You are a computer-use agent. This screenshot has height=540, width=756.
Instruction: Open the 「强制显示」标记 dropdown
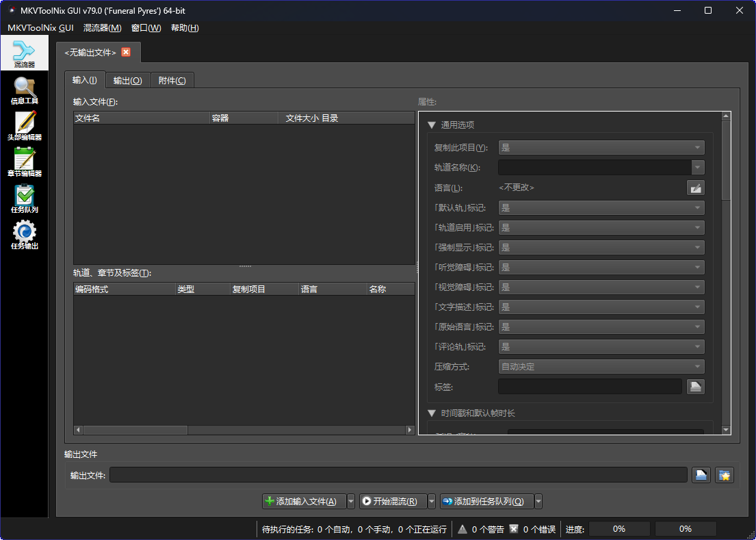(x=601, y=247)
